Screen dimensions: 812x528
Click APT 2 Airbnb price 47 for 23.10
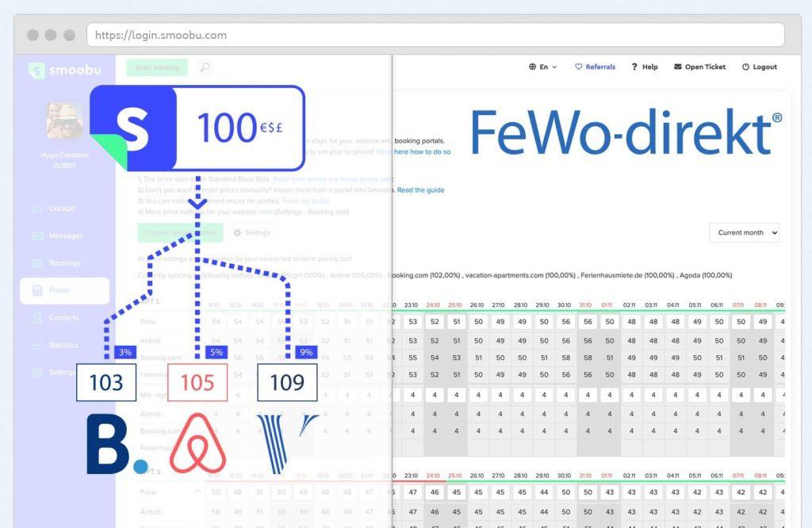point(412,512)
